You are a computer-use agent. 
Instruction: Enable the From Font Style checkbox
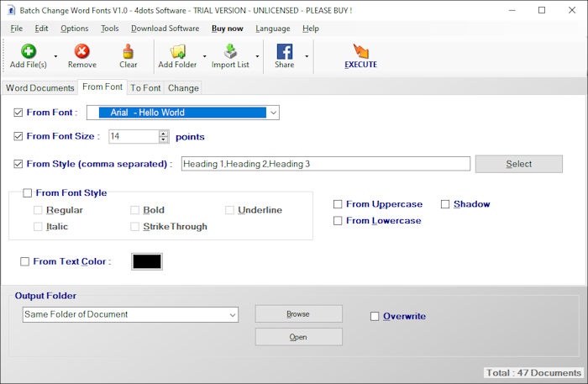point(28,192)
